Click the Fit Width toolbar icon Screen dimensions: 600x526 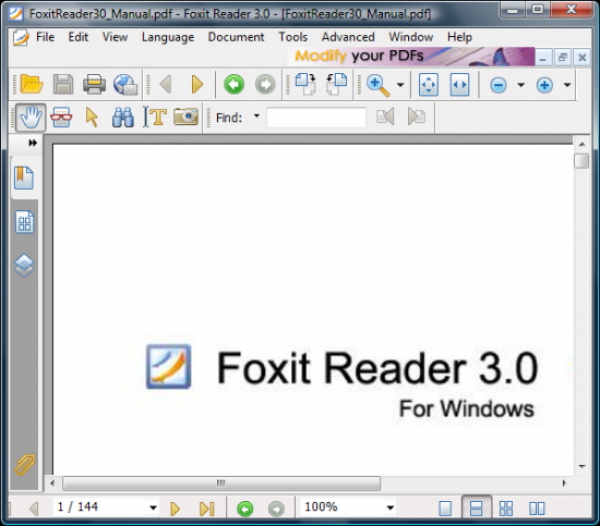tap(459, 85)
